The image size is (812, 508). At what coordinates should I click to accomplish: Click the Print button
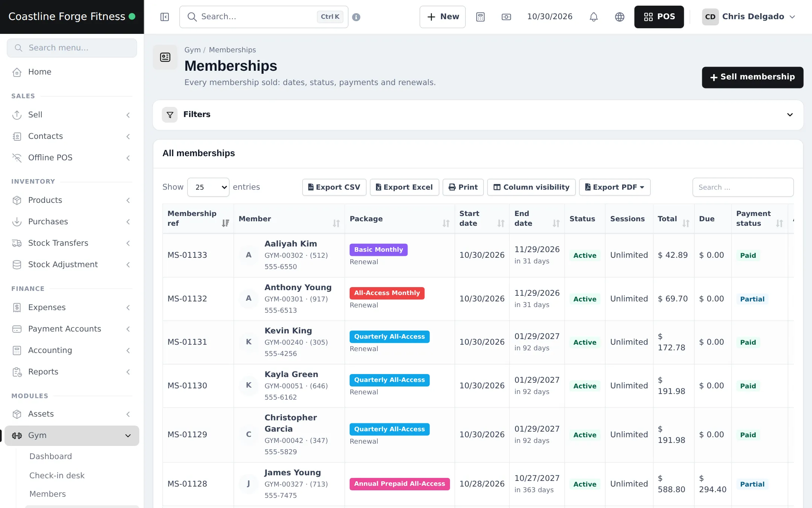[x=463, y=187]
